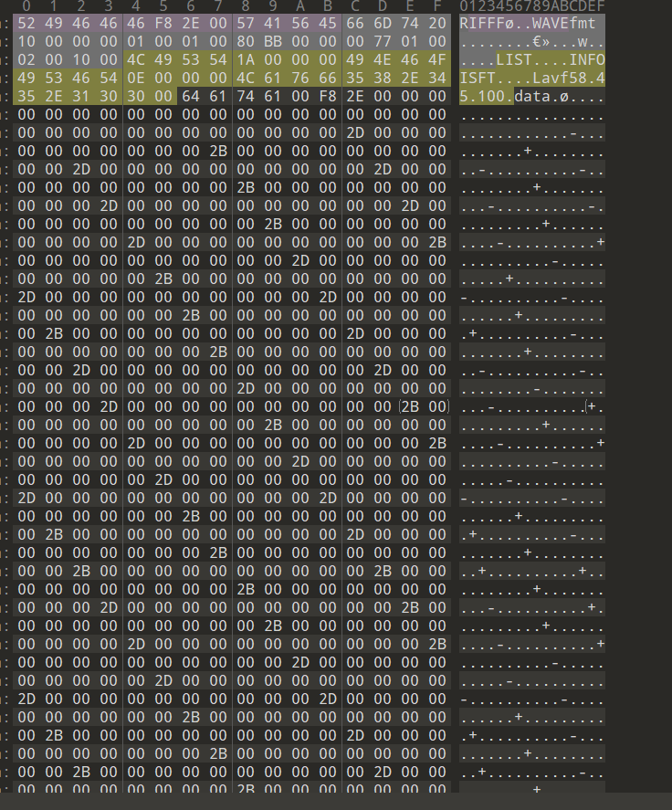Click hex column header F
Viewport: 672px width, 810px height.
(x=436, y=6)
